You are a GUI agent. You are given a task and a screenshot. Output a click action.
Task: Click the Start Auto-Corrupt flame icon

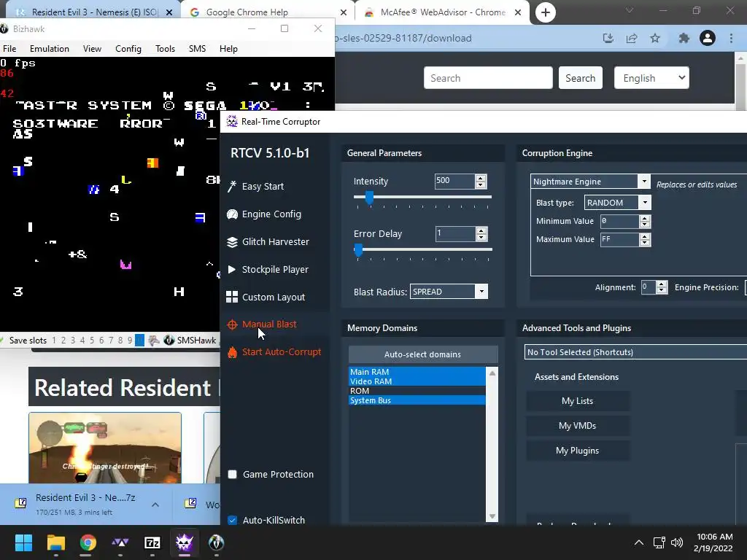(232, 352)
